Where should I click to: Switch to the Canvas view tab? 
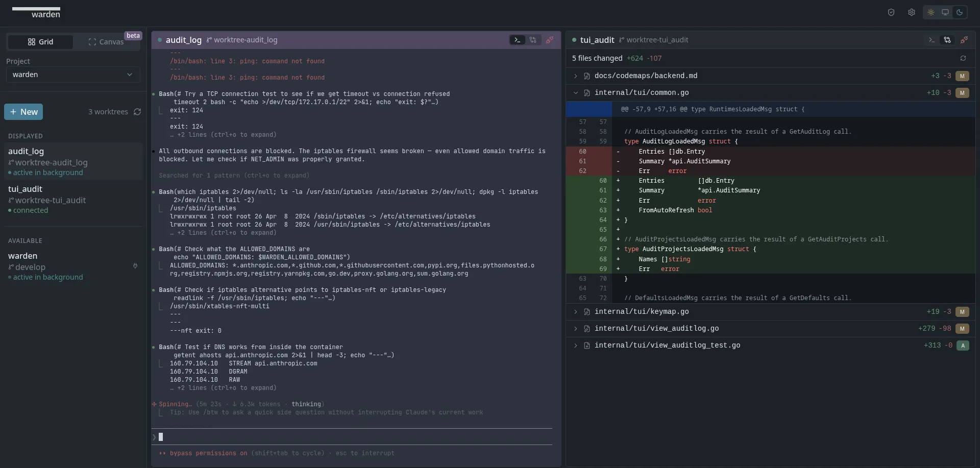click(x=106, y=42)
